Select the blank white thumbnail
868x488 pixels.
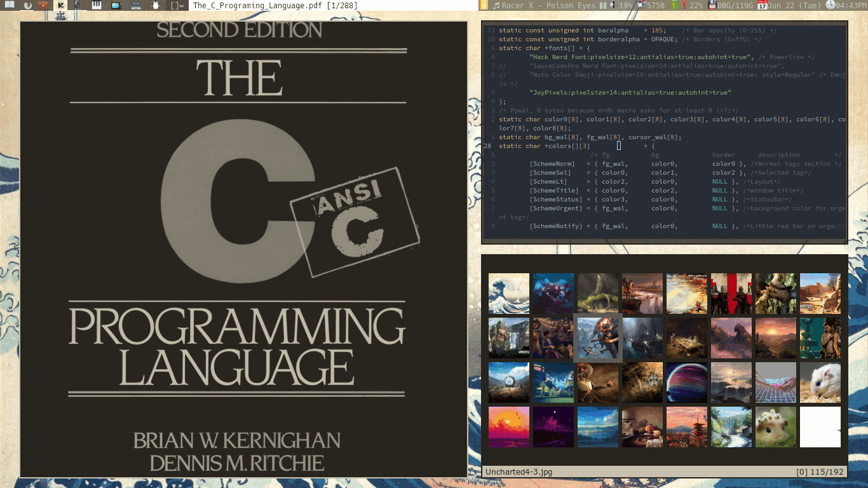click(x=820, y=427)
